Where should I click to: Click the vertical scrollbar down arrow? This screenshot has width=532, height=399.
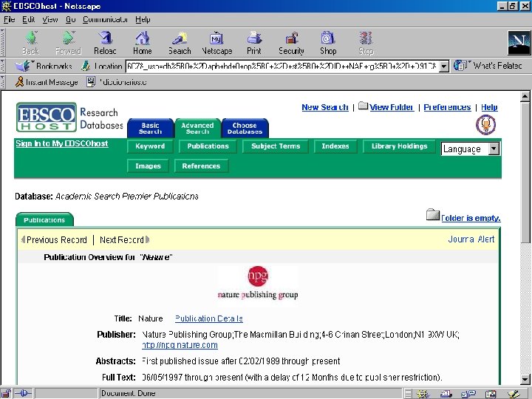coord(525,379)
